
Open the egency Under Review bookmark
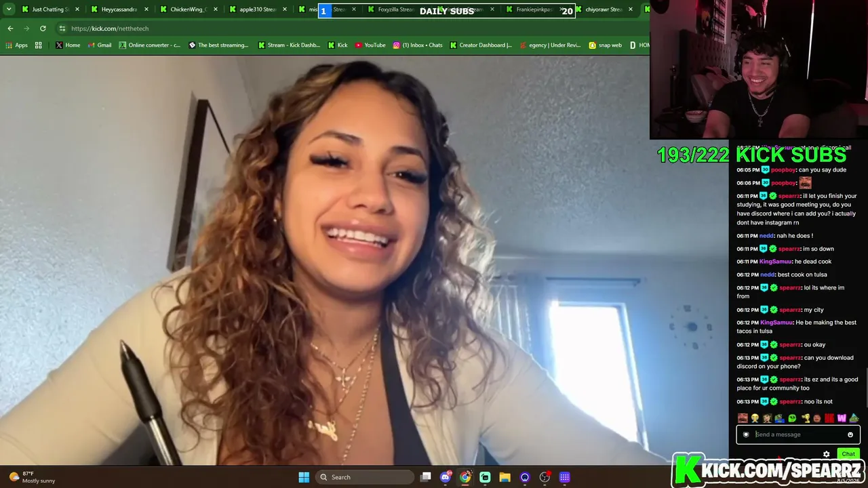[x=551, y=45]
